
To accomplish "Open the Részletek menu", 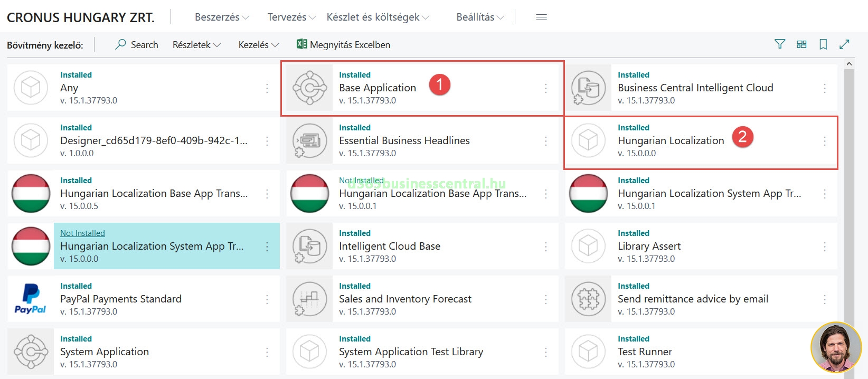I will click(x=196, y=45).
